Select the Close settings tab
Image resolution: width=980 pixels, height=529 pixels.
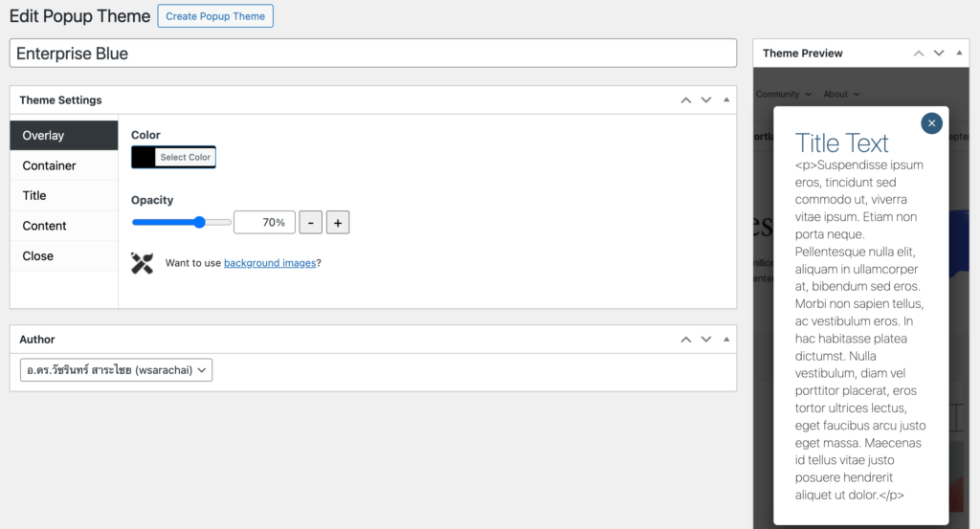point(38,255)
